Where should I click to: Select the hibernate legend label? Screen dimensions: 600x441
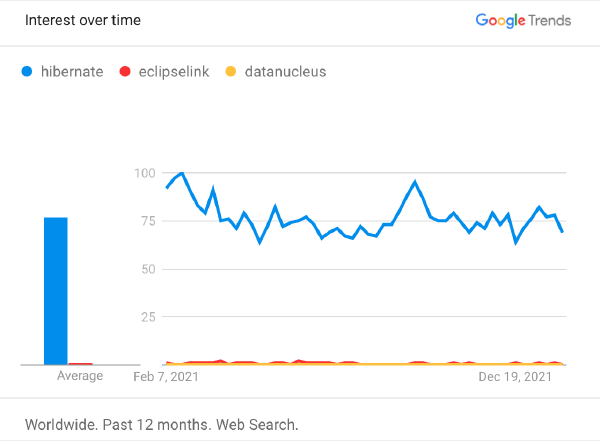click(73, 71)
